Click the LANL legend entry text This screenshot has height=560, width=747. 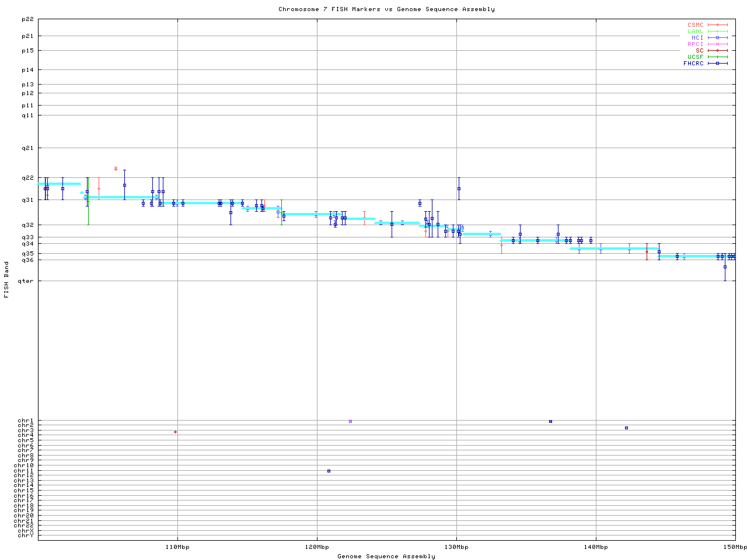[695, 32]
